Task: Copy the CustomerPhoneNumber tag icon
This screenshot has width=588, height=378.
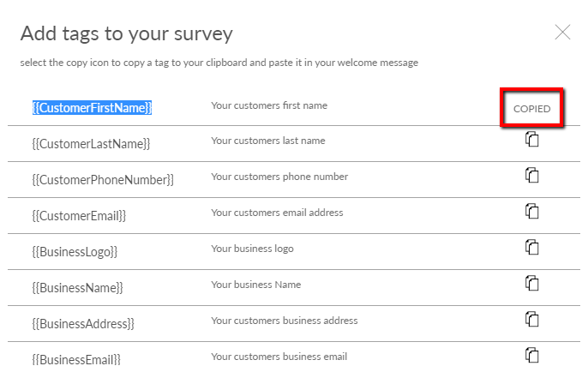Action: pos(531,176)
